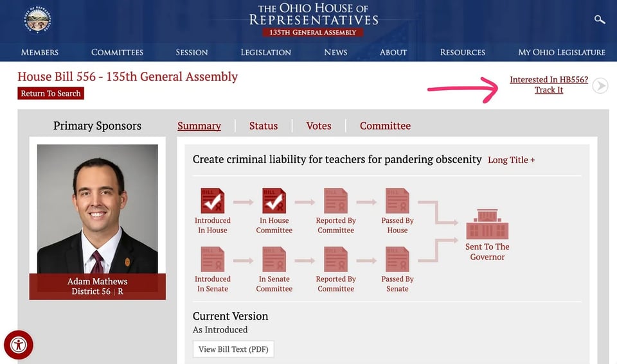
Task: Click the Introduced In Senate bill icon
Action: tap(213, 259)
